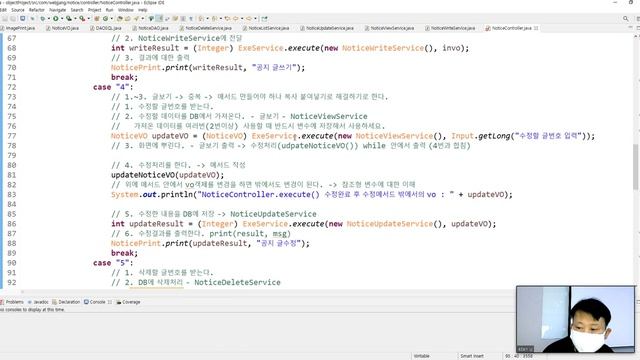Image resolution: width=640 pixels, height=360 pixels.
Task: Click the presenter webcam video thumbnail
Action: click(576, 319)
